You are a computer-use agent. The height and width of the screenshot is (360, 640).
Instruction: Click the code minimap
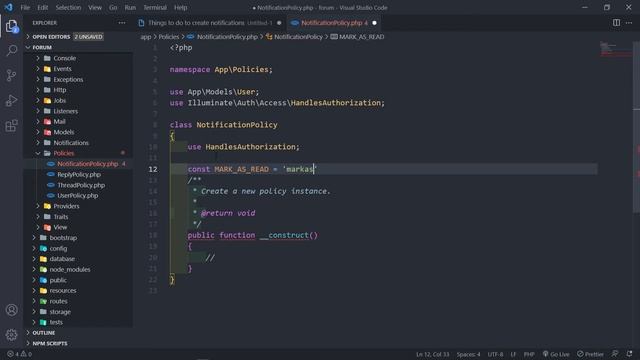pyautogui.click(x=615, y=49)
